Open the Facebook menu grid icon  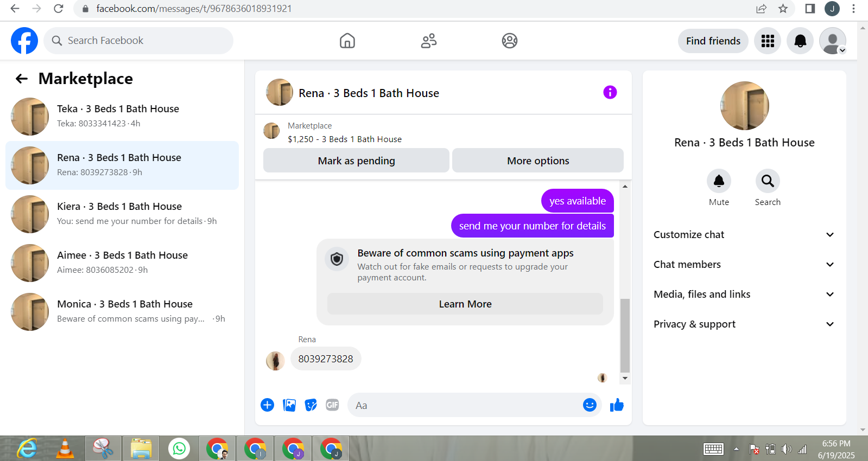pyautogui.click(x=768, y=41)
